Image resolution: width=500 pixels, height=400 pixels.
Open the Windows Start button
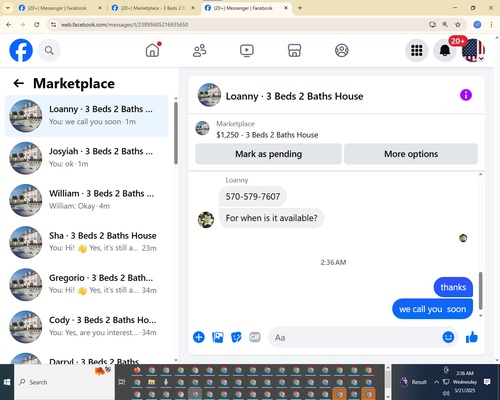pyautogui.click(x=7, y=382)
